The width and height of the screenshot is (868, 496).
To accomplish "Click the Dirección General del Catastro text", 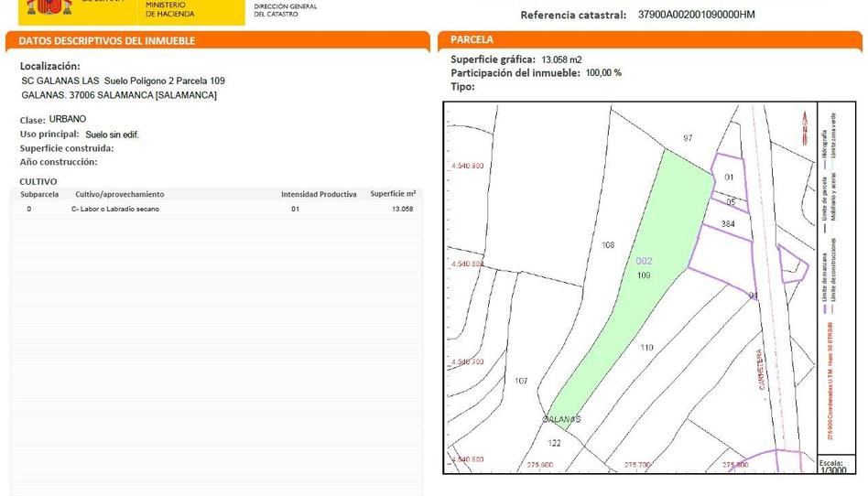I will tap(285, 10).
